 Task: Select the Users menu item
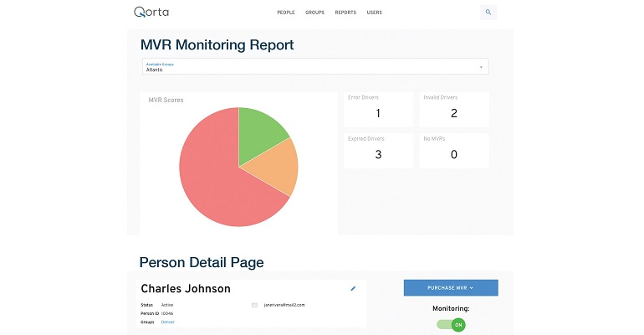pos(374,13)
